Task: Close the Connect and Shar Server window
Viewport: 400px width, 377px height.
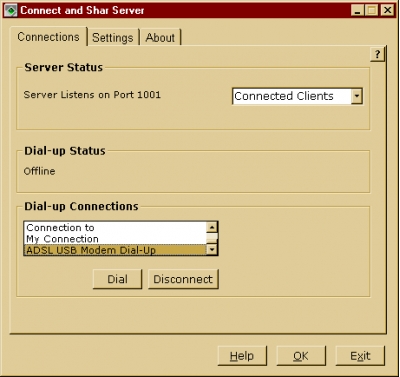Action: 388,10
